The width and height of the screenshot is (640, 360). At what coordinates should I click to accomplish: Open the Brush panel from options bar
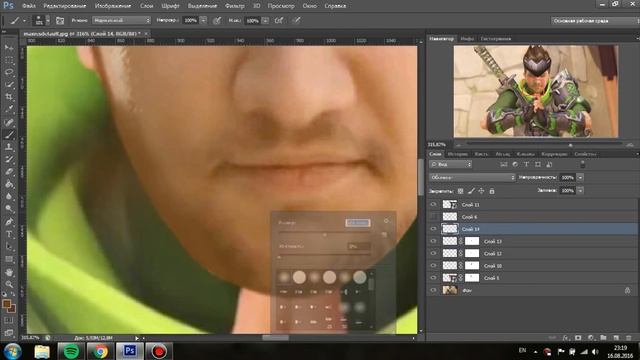60,20
